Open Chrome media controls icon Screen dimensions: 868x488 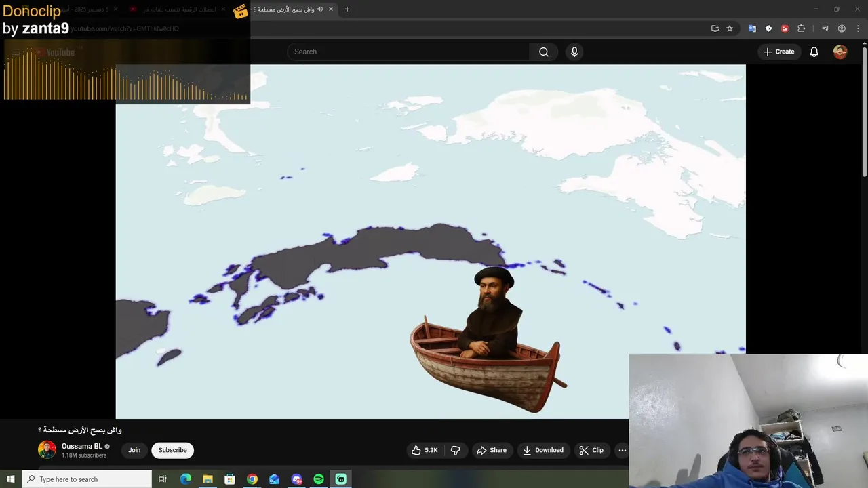click(x=825, y=28)
